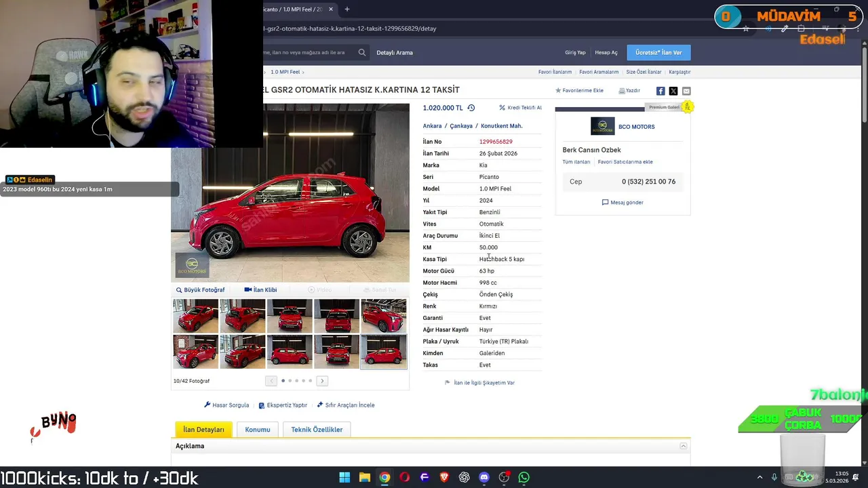Click the search magnifier icon
The image size is (868, 488).
pos(362,52)
